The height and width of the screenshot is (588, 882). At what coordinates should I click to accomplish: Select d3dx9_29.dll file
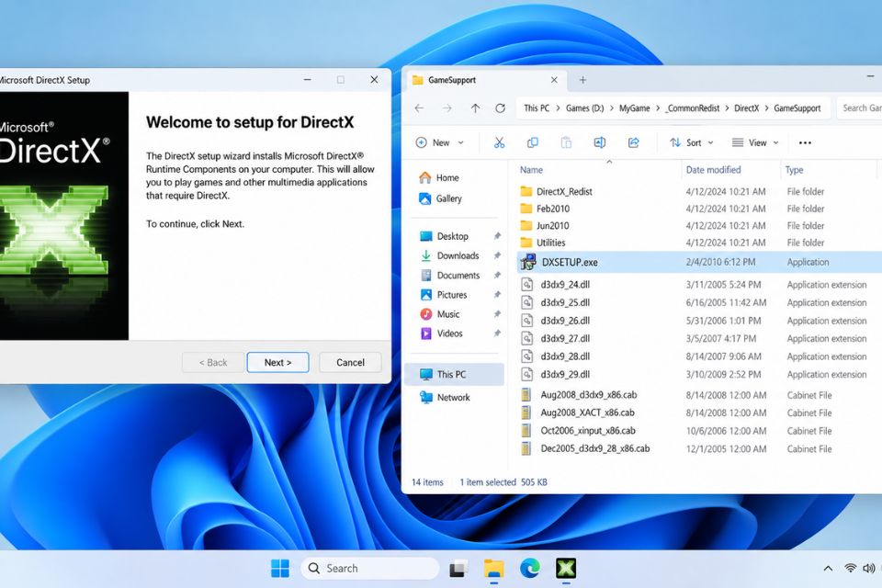click(x=565, y=375)
